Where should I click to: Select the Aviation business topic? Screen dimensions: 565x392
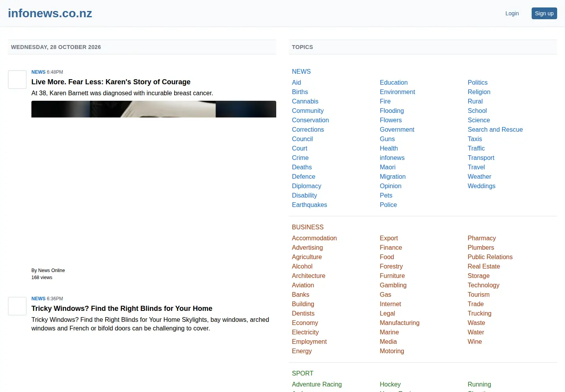click(303, 285)
